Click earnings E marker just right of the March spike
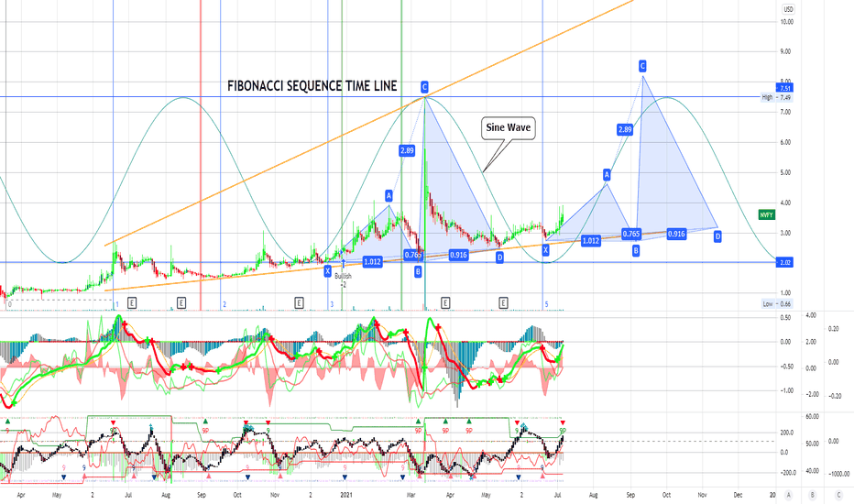The image size is (854, 504). 445,303
